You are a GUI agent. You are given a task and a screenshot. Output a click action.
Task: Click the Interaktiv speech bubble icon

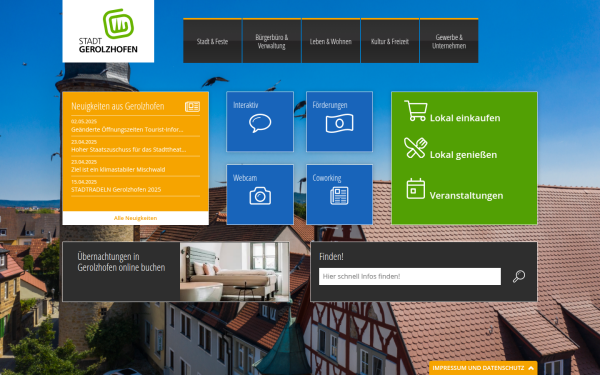click(x=260, y=123)
